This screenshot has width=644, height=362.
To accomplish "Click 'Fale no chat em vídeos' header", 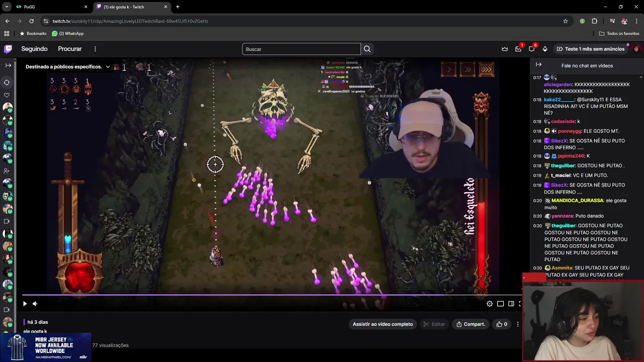I will [587, 65].
